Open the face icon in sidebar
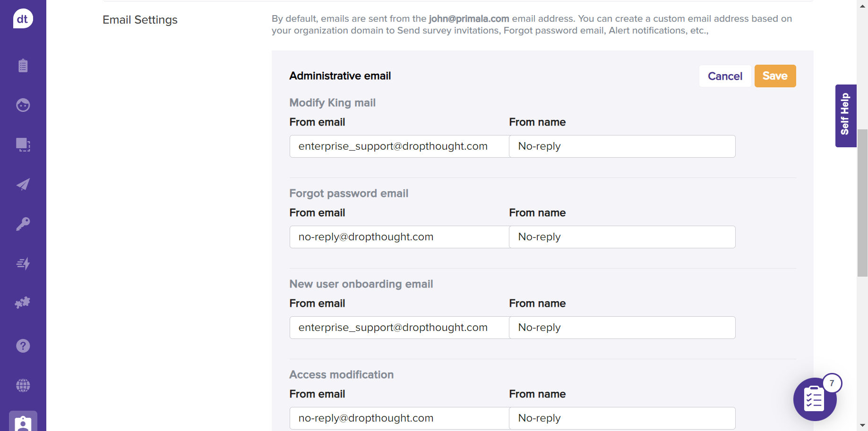Viewport: 868px width, 431px height. [x=23, y=105]
